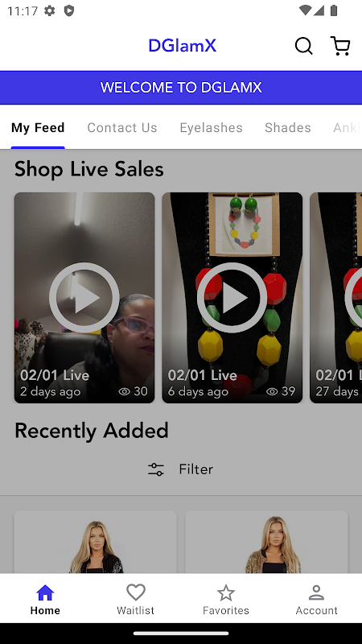Tap the Filter sliders icon
The image size is (362, 644).
156,469
